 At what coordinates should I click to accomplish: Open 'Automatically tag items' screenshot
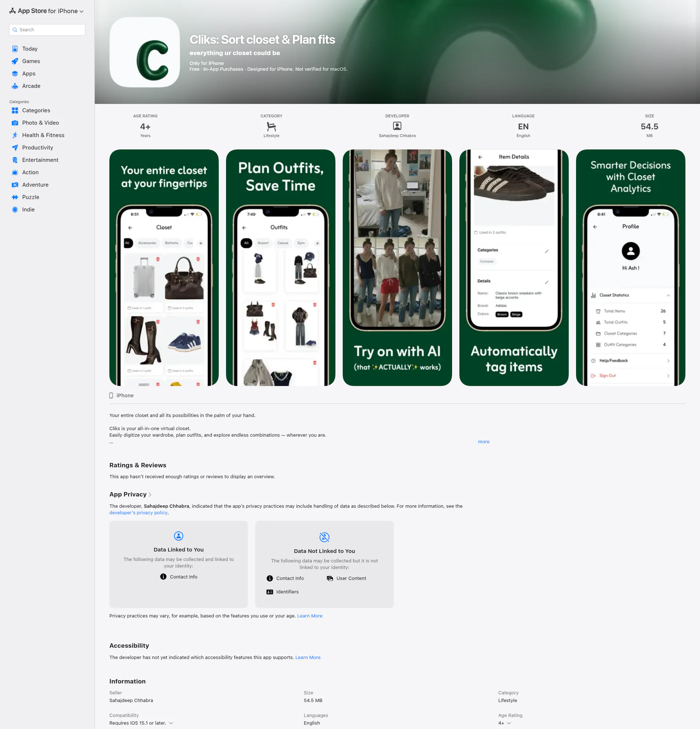pos(514,268)
